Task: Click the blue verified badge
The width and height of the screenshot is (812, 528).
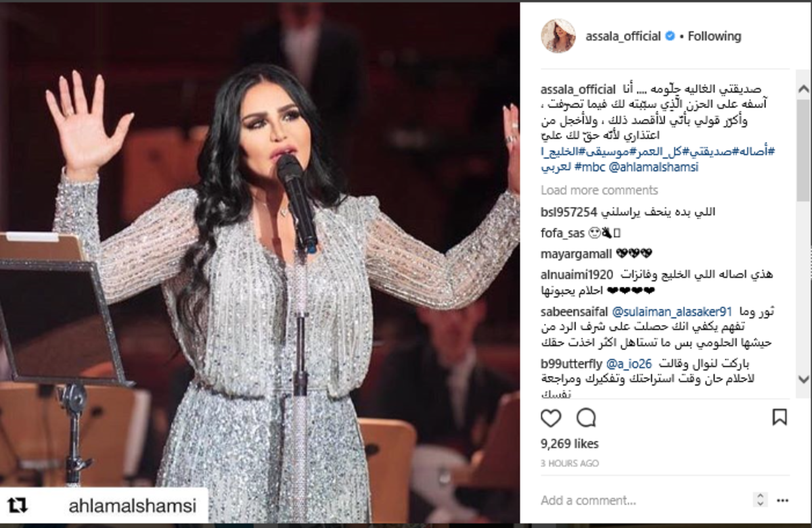Action: click(x=670, y=37)
